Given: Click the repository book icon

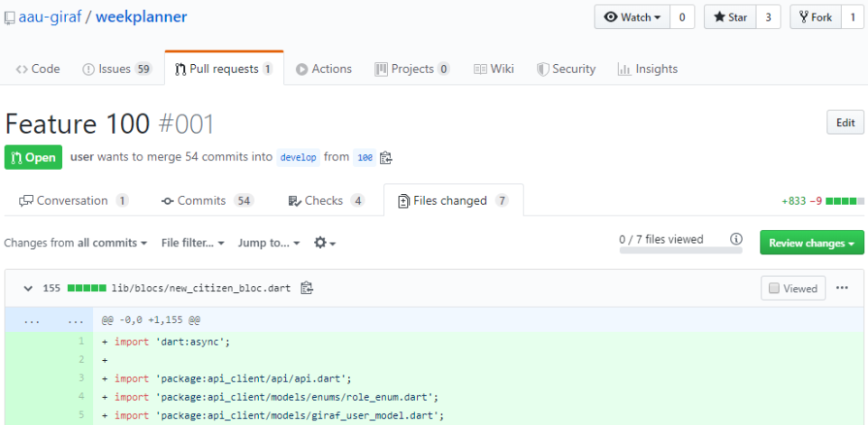Looking at the screenshot, I should tap(8, 17).
